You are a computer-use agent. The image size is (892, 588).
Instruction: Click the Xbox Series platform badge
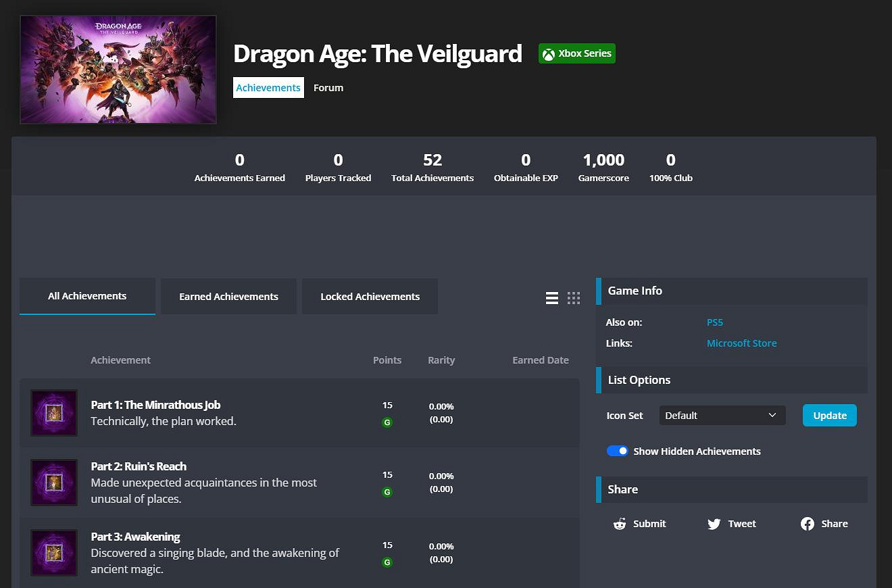tap(577, 54)
